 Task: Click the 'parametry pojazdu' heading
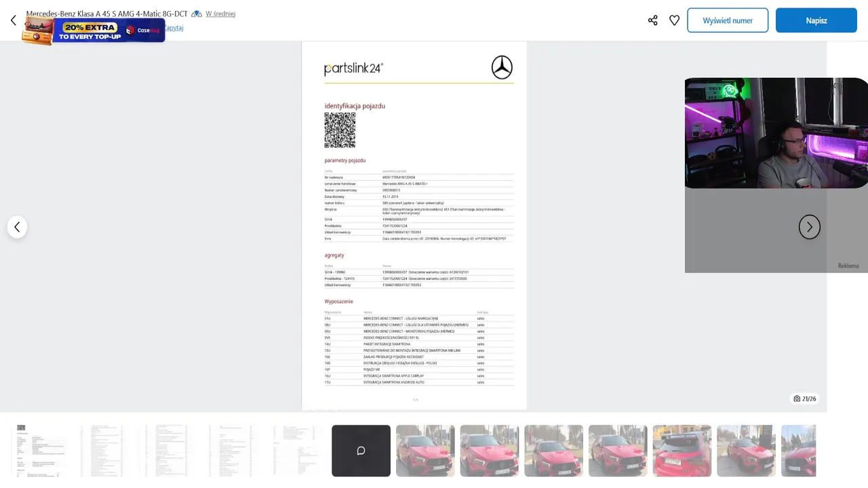click(x=345, y=161)
